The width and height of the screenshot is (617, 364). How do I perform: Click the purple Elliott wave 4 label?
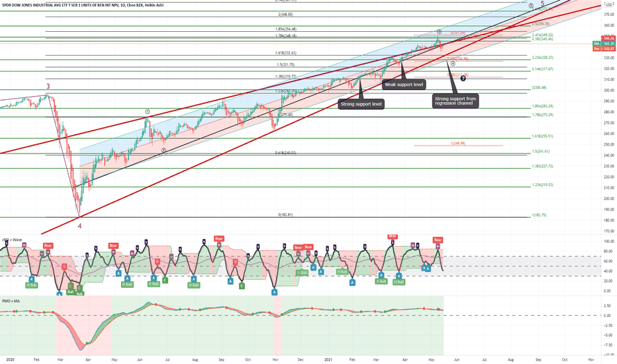[x=79, y=226]
